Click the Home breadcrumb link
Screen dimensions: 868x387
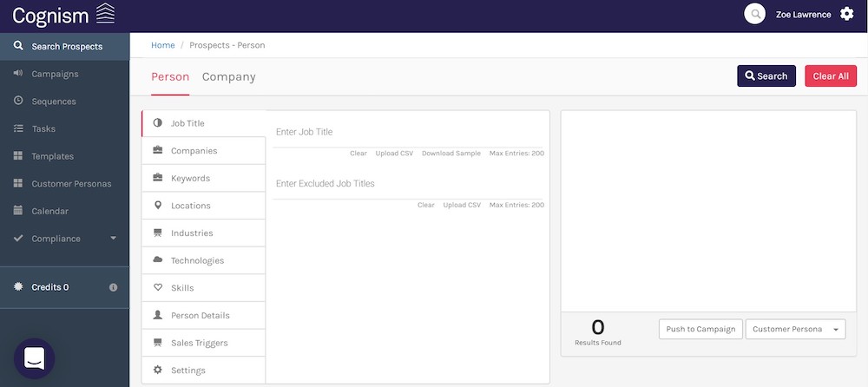pyautogui.click(x=163, y=45)
